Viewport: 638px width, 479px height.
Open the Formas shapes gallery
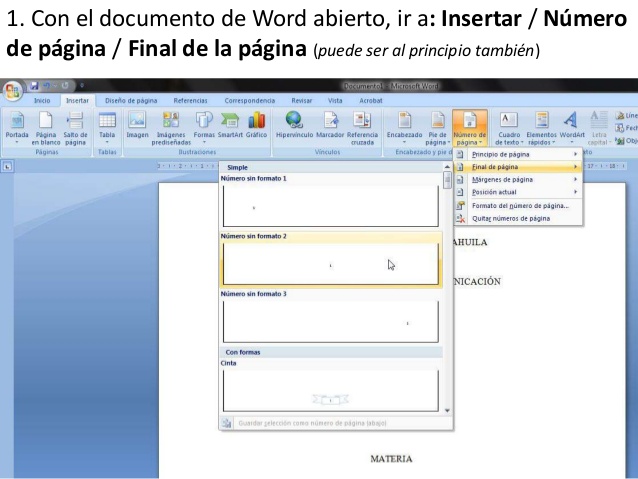pos(204,128)
